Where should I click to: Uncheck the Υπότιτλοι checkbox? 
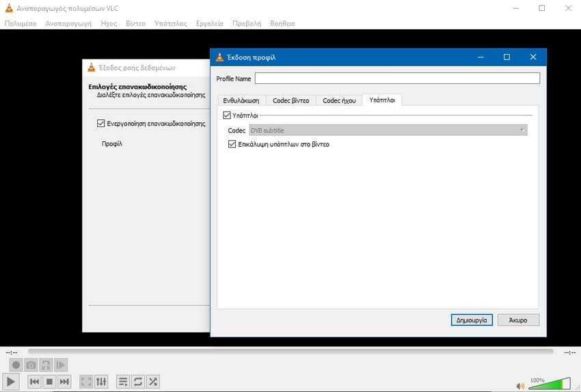click(x=227, y=115)
